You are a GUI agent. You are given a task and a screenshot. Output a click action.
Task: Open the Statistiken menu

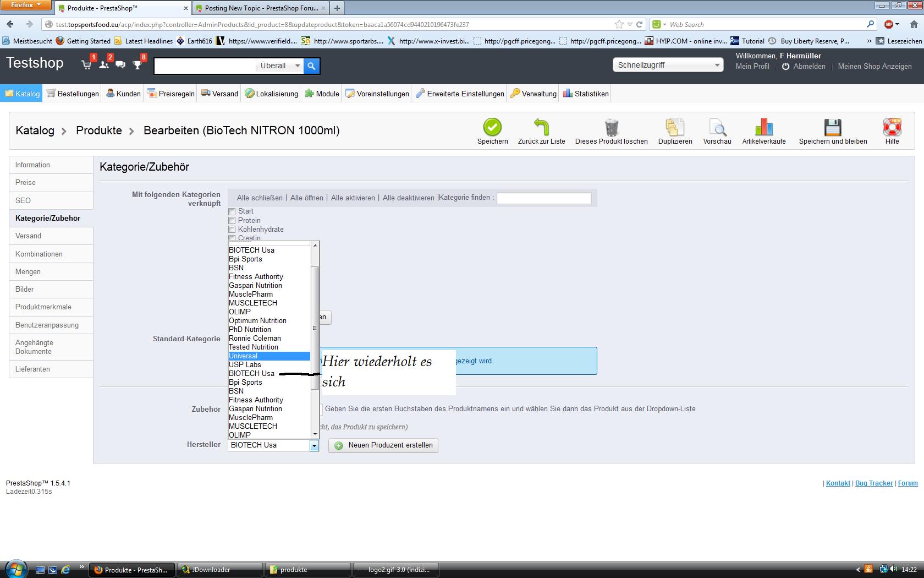point(586,94)
